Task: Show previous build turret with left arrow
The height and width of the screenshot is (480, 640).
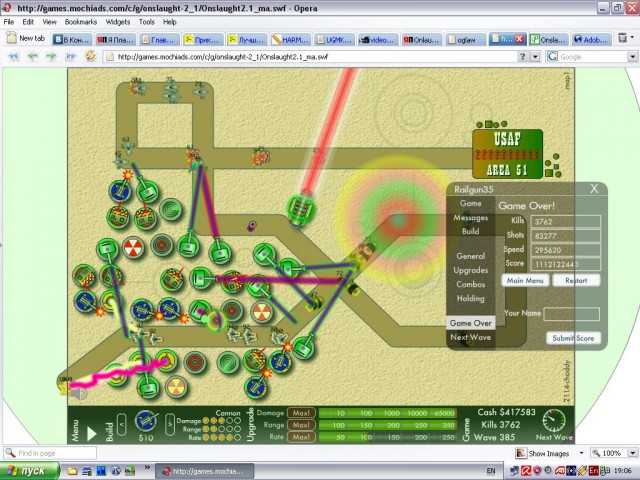Action: (122, 424)
